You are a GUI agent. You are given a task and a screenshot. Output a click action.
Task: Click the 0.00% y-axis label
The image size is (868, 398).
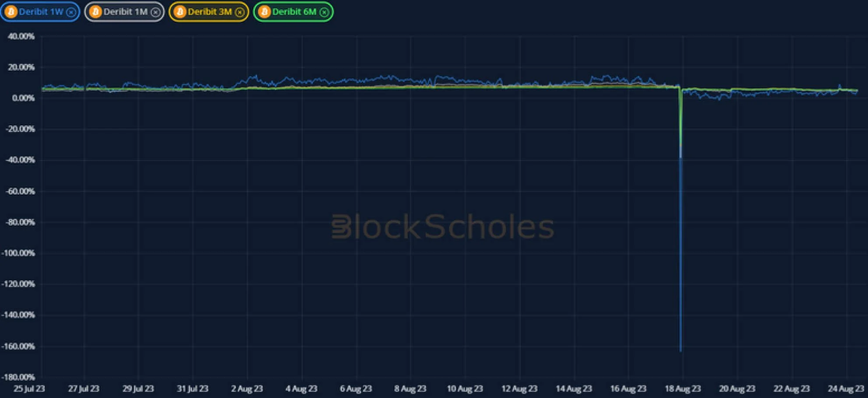click(x=23, y=98)
